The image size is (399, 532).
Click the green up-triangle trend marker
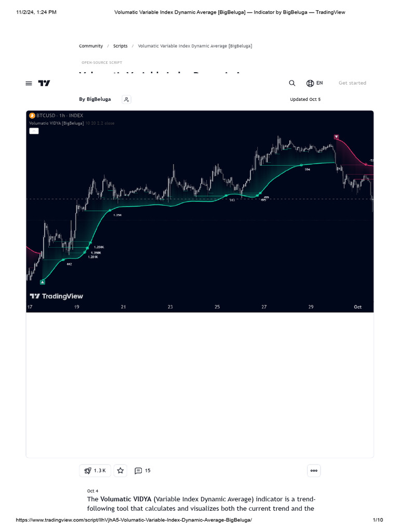tap(43, 282)
